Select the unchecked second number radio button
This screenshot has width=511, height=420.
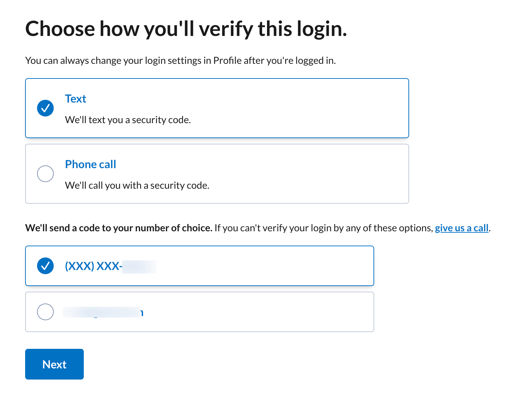[45, 312]
